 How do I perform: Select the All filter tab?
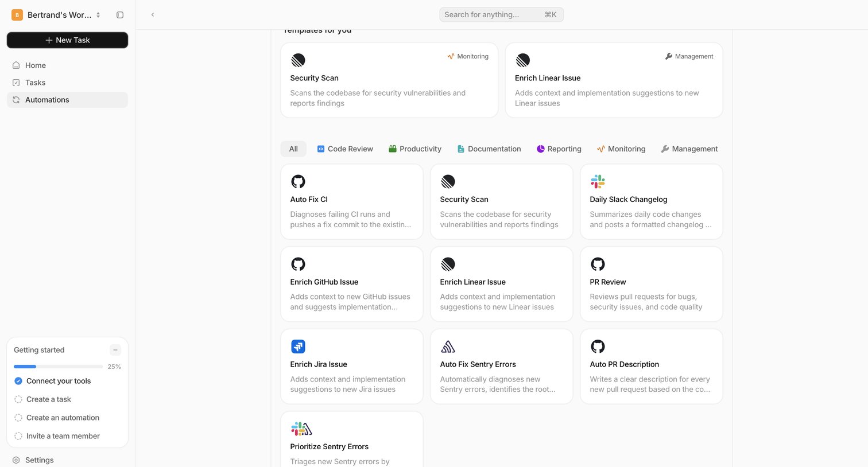(293, 149)
